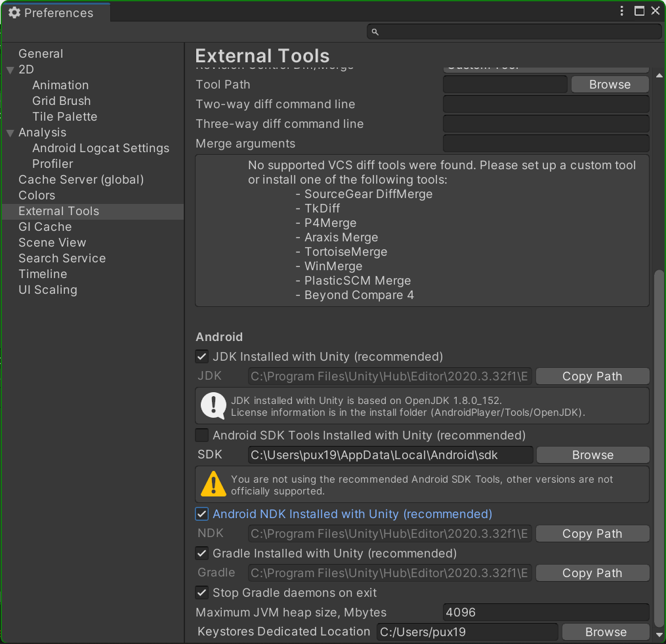
Task: Select Scene View in the sidebar
Action: 52,242
